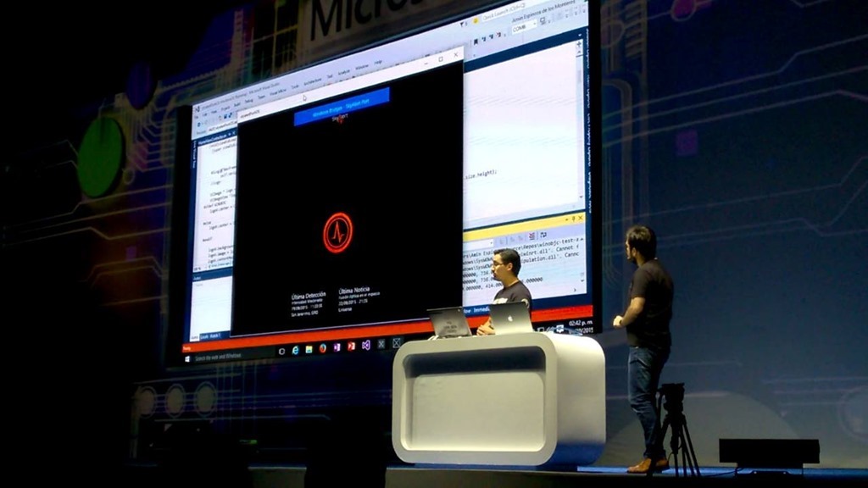The height and width of the screenshot is (488, 868).
Task: Close the yellow Output panel
Action: (x=580, y=219)
